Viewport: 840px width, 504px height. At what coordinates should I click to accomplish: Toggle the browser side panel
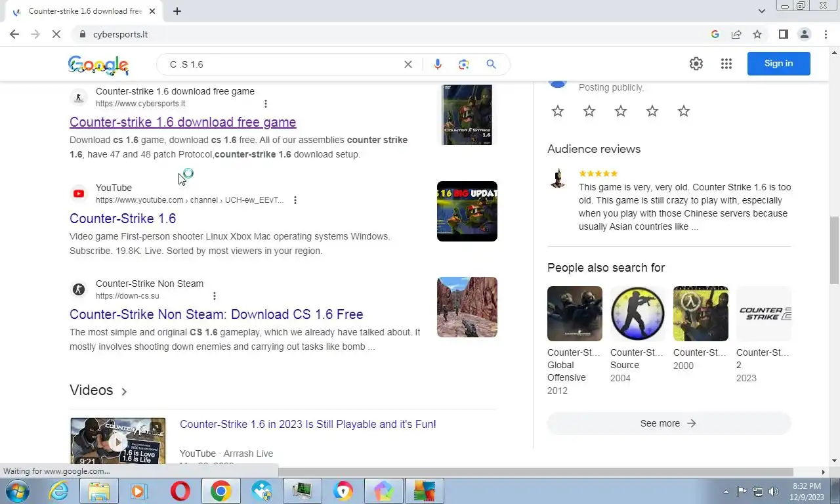click(x=783, y=34)
